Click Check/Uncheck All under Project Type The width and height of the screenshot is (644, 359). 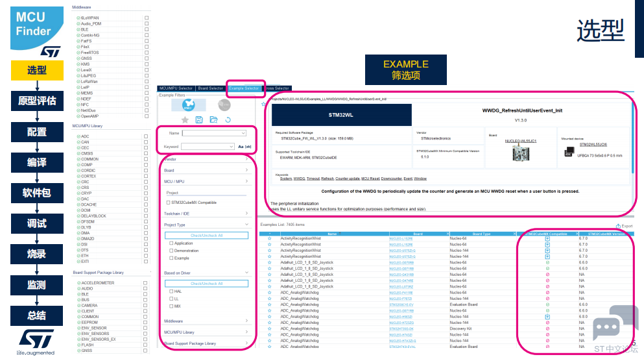pos(207,235)
